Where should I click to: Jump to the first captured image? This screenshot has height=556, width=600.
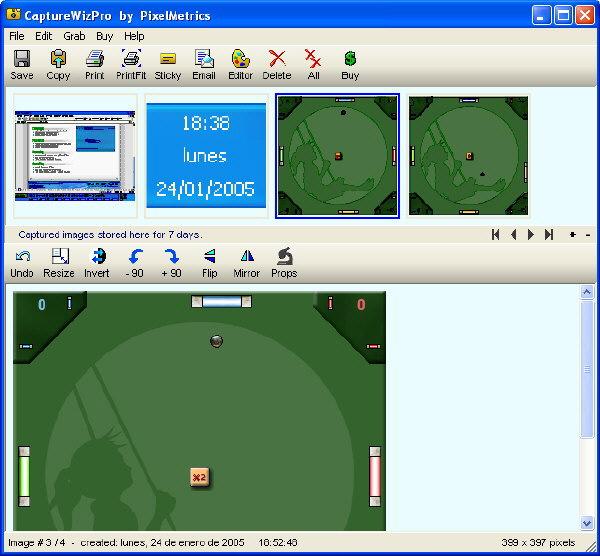point(496,235)
